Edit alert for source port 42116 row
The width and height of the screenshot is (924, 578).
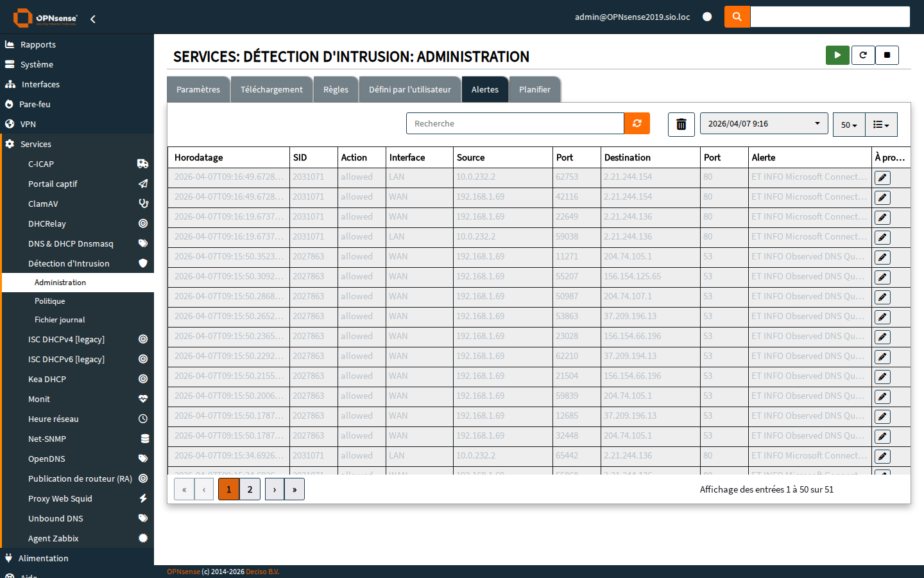coord(882,198)
